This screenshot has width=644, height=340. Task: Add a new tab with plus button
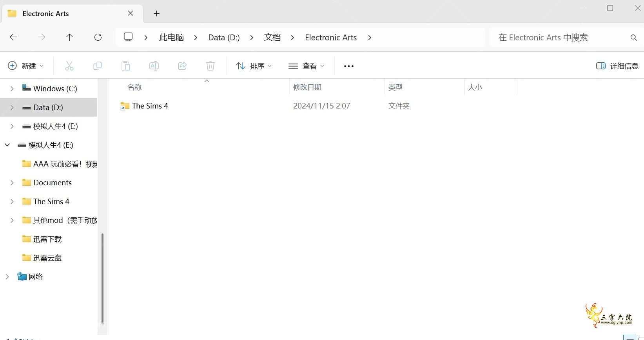click(156, 13)
